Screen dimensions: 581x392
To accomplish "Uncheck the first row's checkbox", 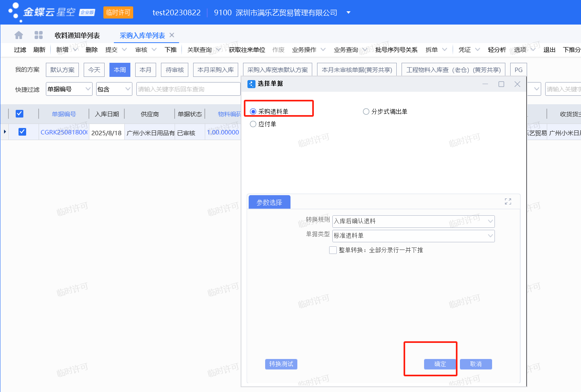I will coord(22,132).
